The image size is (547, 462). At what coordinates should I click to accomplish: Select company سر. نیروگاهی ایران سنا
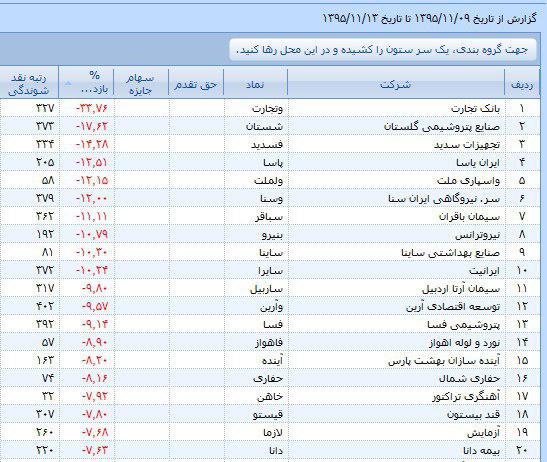pos(444,199)
